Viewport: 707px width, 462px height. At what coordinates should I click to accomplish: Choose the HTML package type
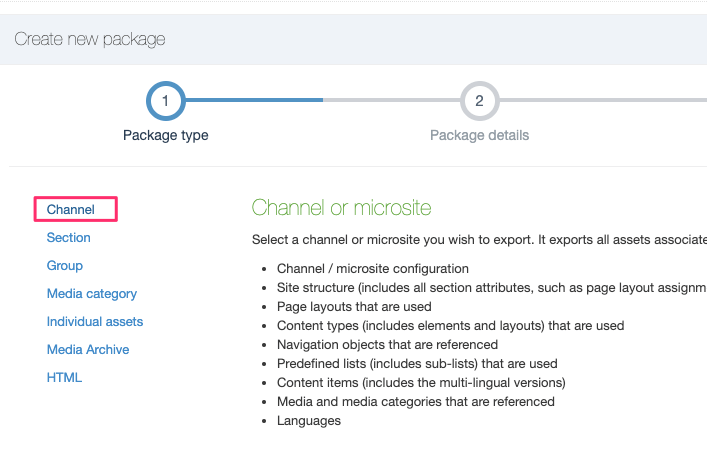(x=64, y=378)
